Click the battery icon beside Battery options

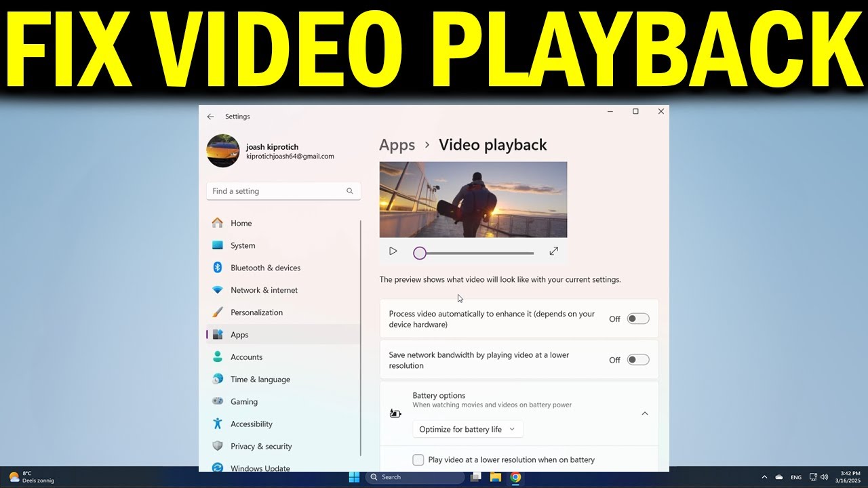coord(395,413)
